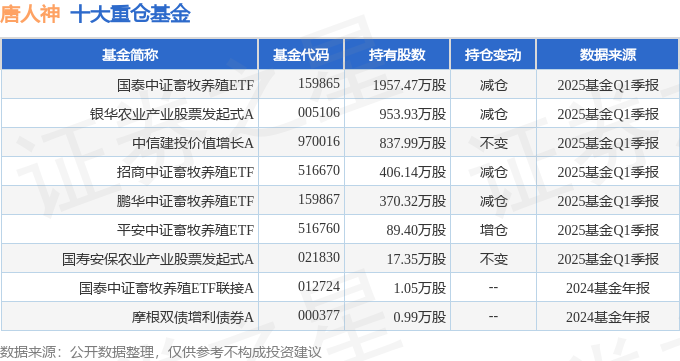Open 国泰中证畜牧养殖ETF联接A fund

pos(167,288)
